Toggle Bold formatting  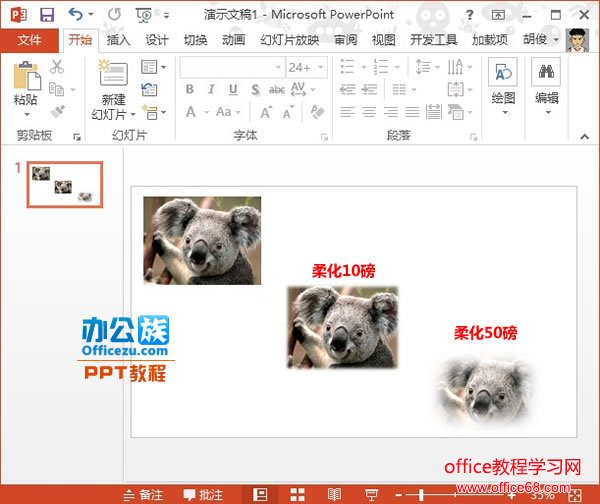pos(189,89)
